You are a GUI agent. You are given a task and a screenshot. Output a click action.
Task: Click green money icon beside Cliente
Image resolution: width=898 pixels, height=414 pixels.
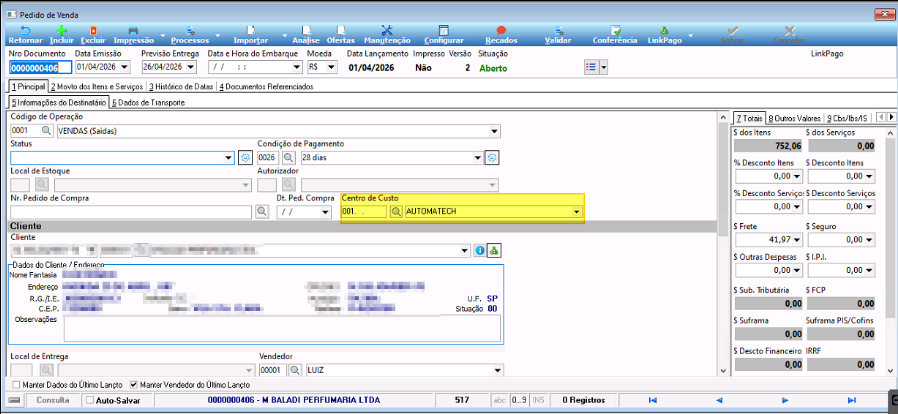(494, 251)
